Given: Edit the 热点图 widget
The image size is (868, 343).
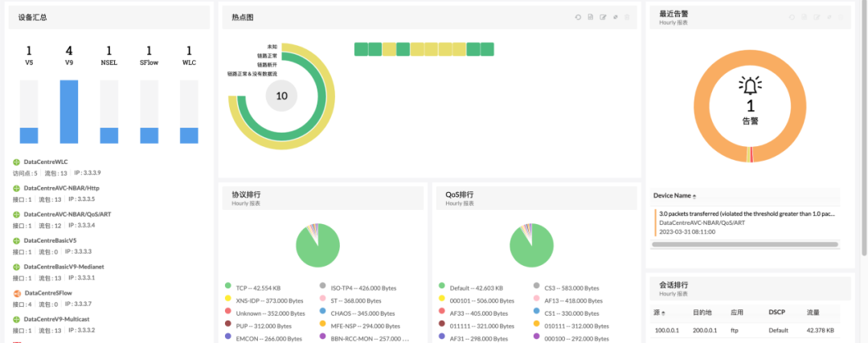Looking at the screenshot, I should click(603, 17).
